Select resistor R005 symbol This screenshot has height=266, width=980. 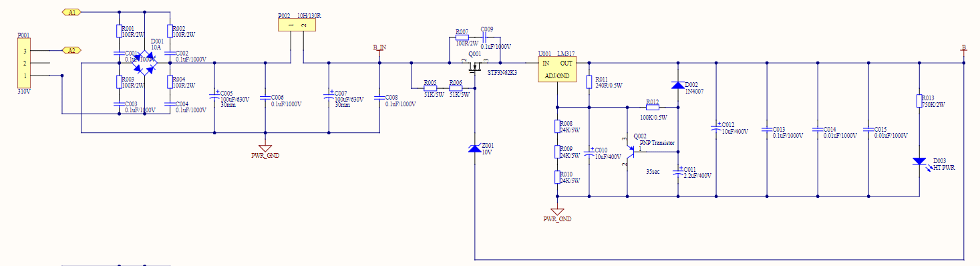coord(430,88)
